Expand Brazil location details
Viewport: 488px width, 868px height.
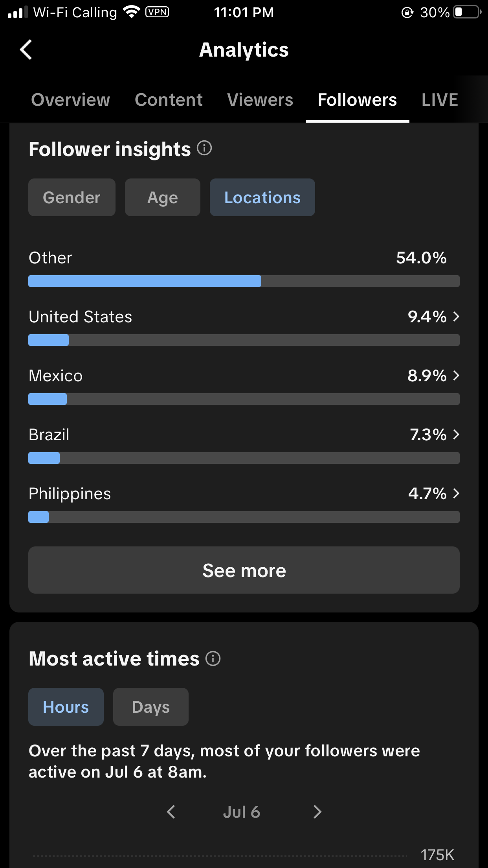tap(456, 434)
